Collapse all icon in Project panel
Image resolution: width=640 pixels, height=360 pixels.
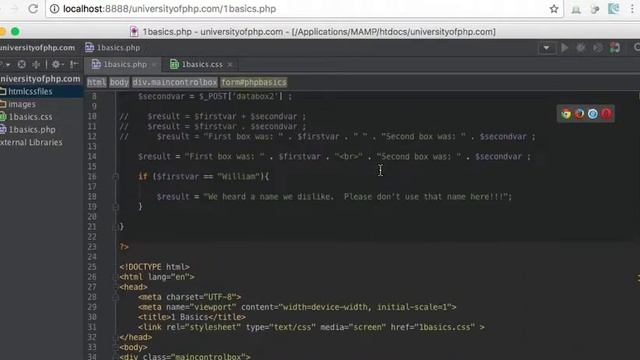36,64
